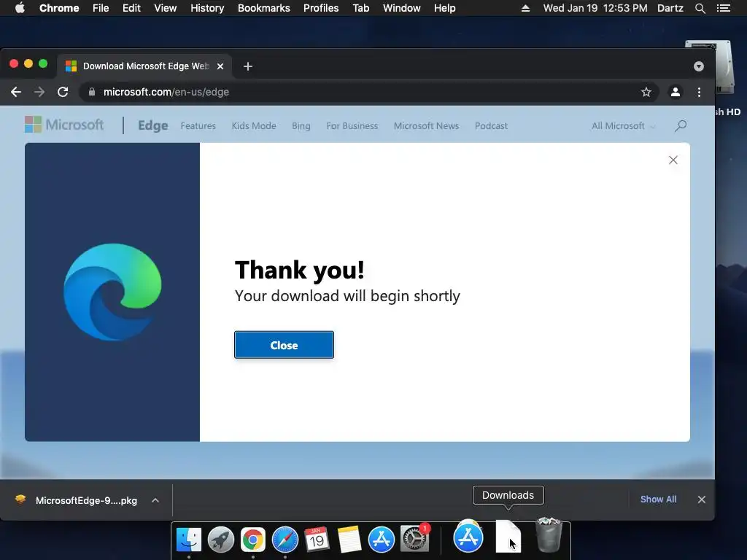This screenshot has height=560, width=747.
Task: Open the Bookmarks menu
Action: pyautogui.click(x=264, y=8)
